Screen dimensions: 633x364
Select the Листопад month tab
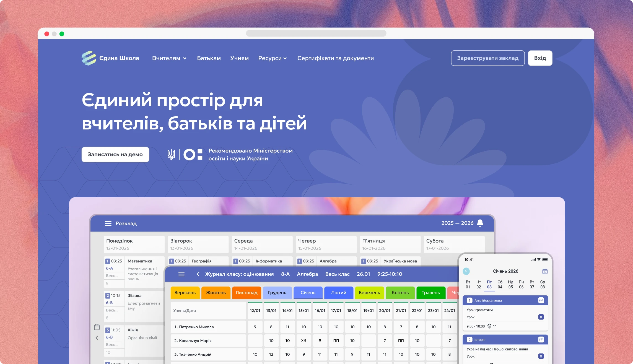(x=247, y=293)
